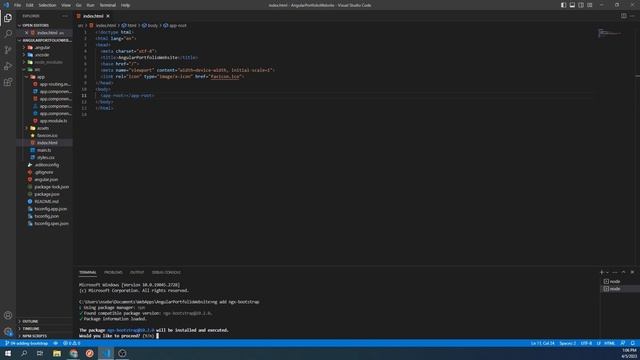
Task: Open the Run and Debug view
Action: pos(8,66)
